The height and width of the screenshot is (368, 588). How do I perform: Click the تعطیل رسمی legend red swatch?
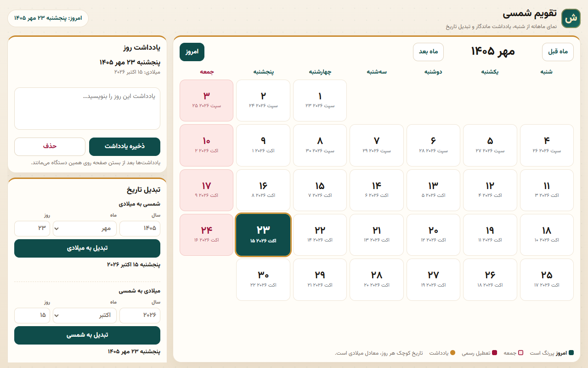pos(495,353)
